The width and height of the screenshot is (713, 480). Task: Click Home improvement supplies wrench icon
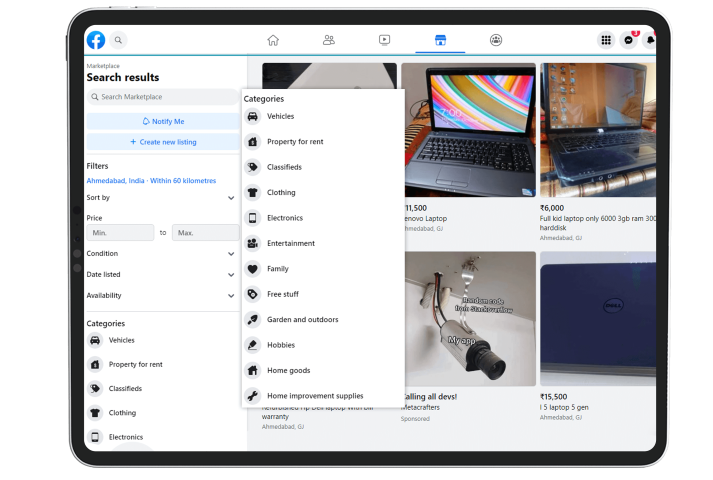point(253,396)
